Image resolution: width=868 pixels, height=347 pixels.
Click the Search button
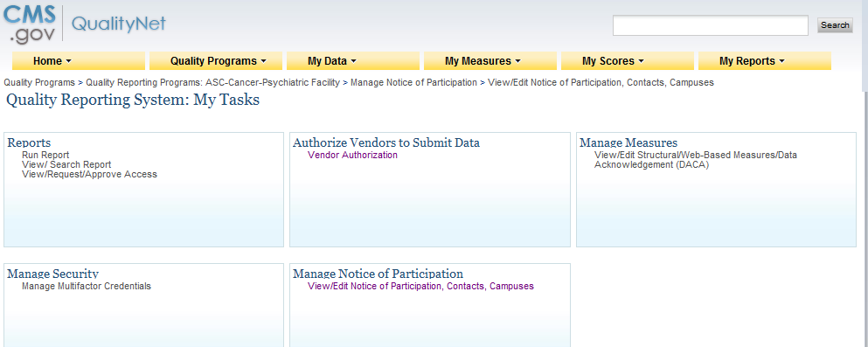[x=835, y=24]
